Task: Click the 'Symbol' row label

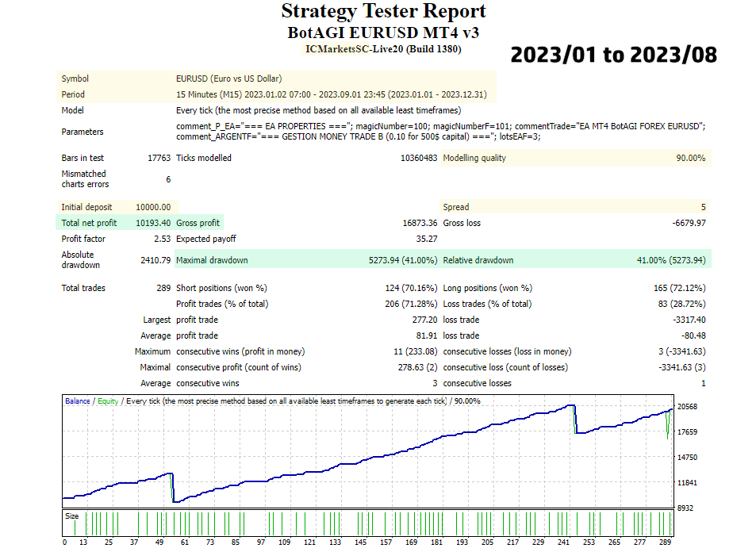Action: coord(75,79)
